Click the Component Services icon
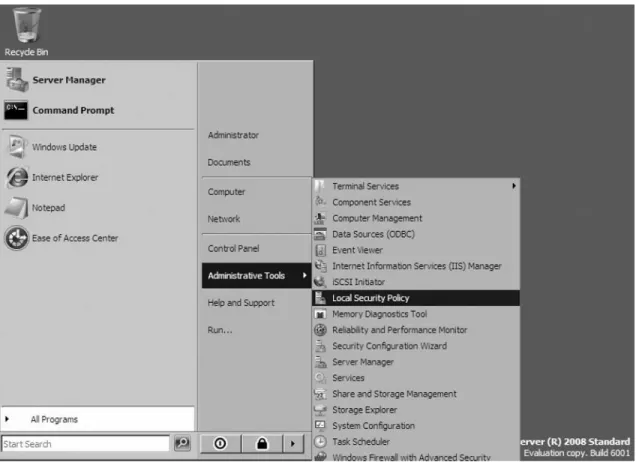Viewport: 639px width, 462px height. point(320,202)
